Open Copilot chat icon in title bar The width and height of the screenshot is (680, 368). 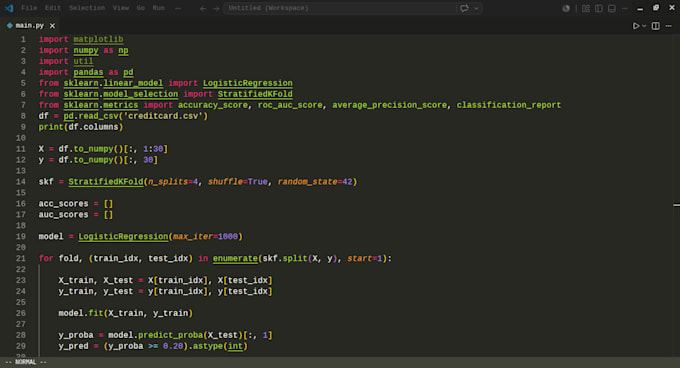pyautogui.click(x=464, y=8)
